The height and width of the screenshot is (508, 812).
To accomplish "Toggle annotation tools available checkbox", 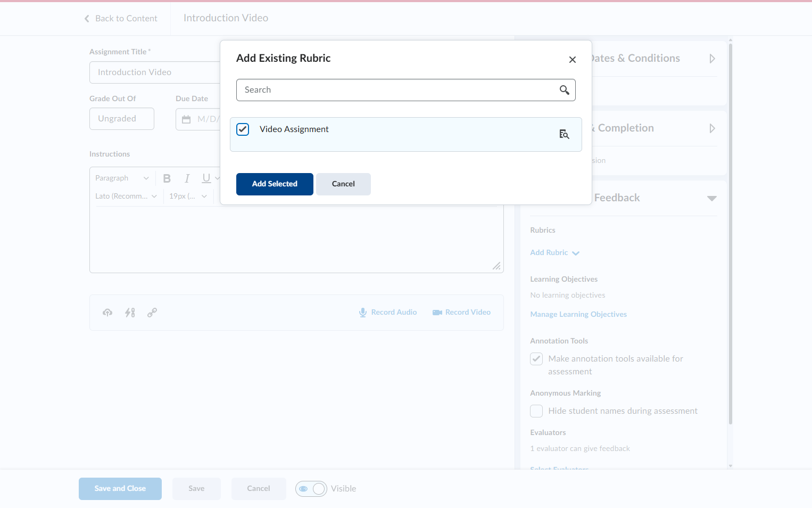I will (536, 359).
